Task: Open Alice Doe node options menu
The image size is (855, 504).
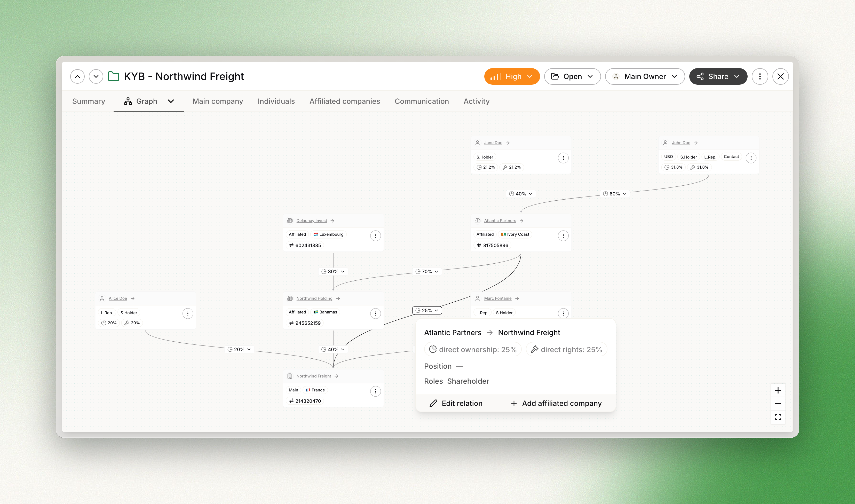Action: click(x=188, y=313)
